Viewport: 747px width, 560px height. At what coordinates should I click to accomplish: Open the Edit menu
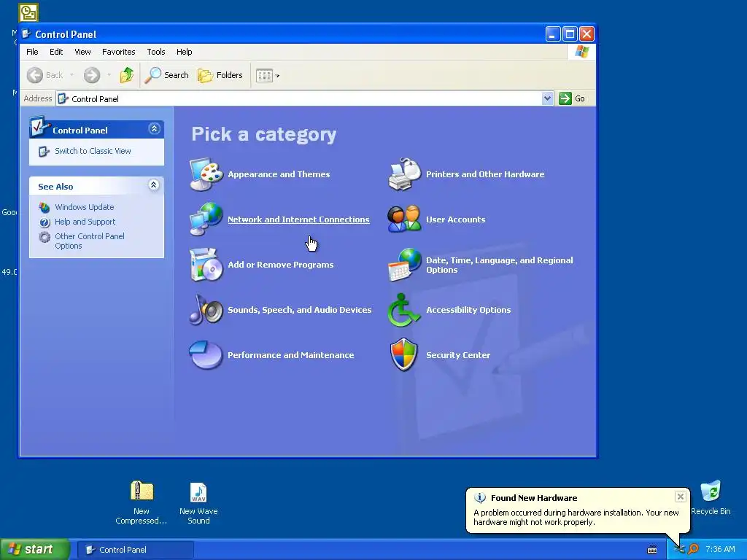[x=56, y=52]
